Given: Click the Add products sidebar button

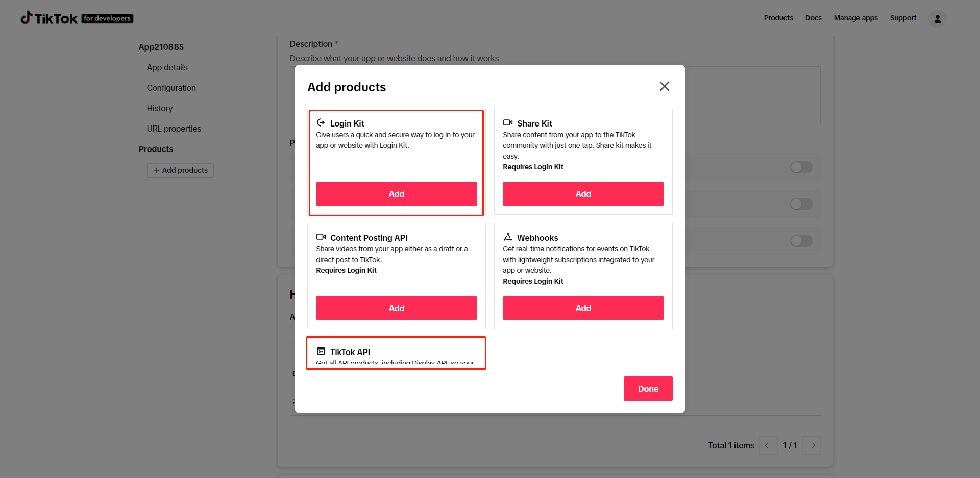Looking at the screenshot, I should click(x=181, y=170).
